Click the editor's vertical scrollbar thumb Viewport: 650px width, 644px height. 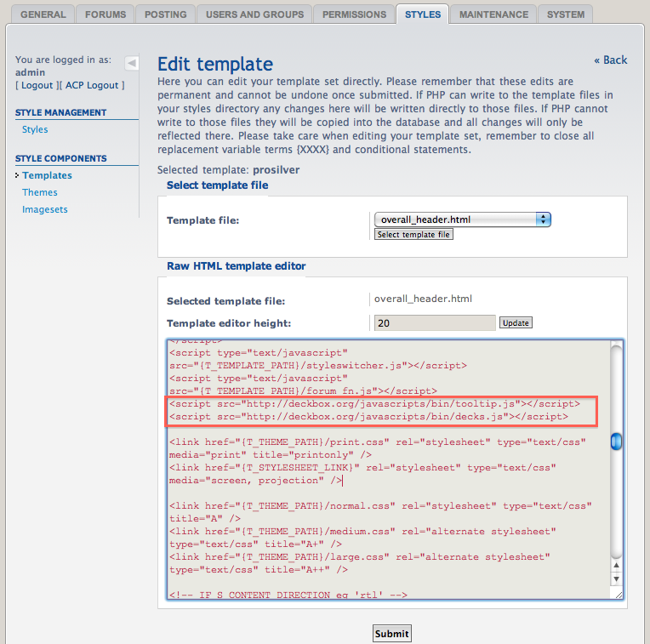617,441
